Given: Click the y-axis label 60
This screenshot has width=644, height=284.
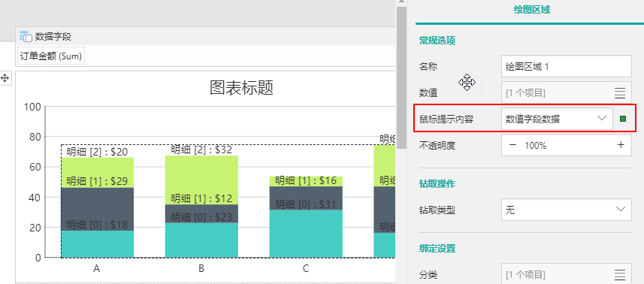Looking at the screenshot, I should click(x=35, y=167).
